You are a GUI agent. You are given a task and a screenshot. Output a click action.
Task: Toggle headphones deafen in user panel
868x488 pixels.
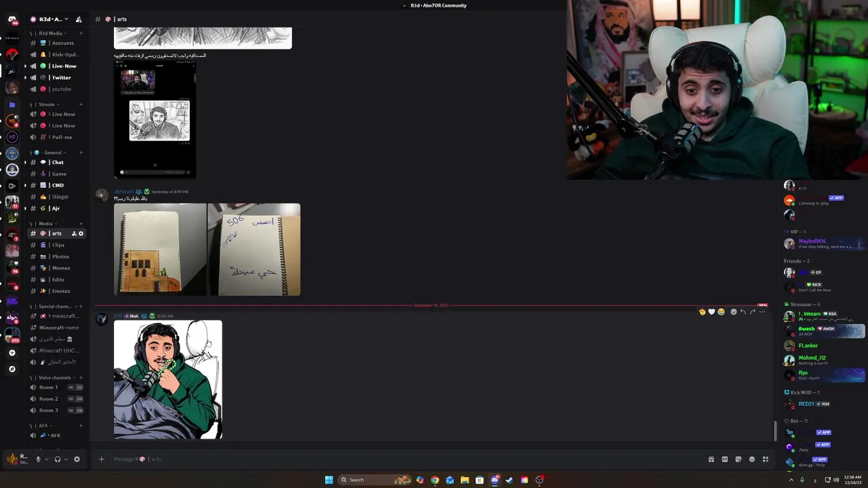tap(57, 459)
